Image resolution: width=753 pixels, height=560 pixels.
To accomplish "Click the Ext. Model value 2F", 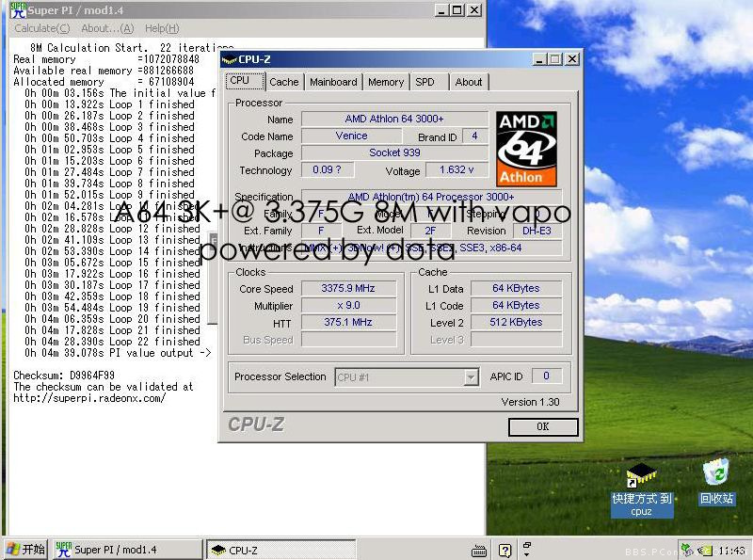I will [431, 231].
